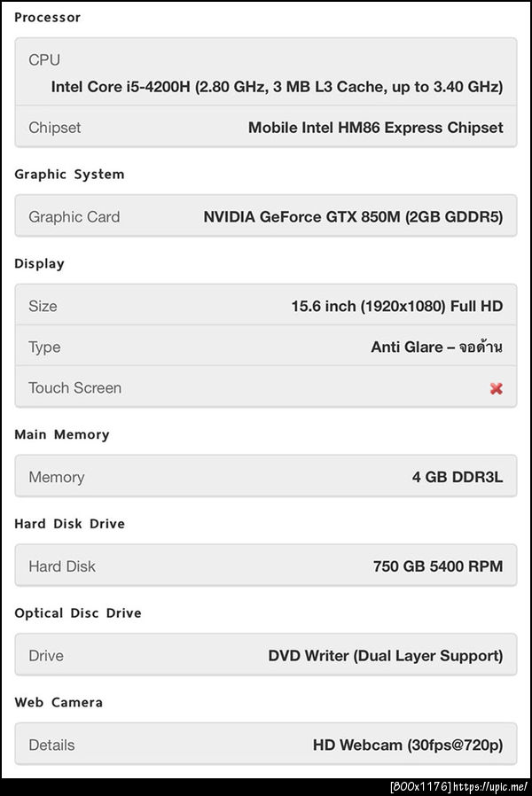532x796 pixels.
Task: Select the 750 GB 5400 RPM value
Action: pyautogui.click(x=437, y=566)
